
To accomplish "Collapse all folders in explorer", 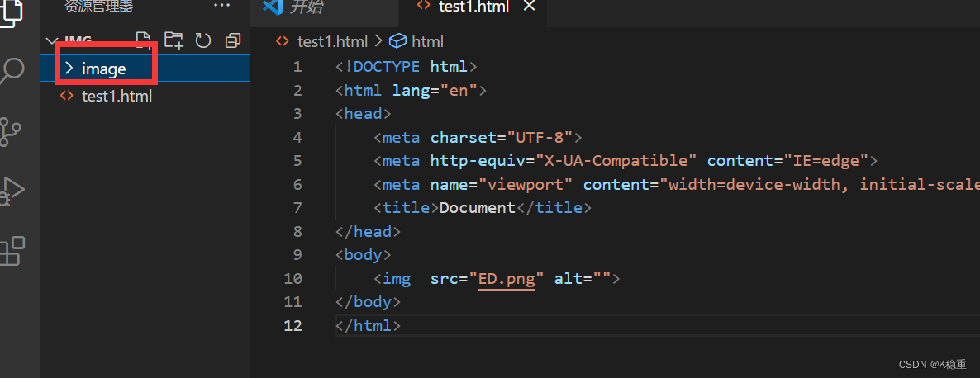I will [x=232, y=40].
